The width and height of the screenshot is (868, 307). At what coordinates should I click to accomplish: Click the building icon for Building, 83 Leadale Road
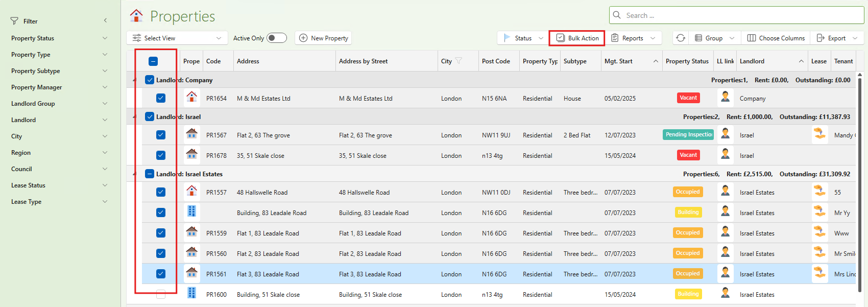coord(191,211)
